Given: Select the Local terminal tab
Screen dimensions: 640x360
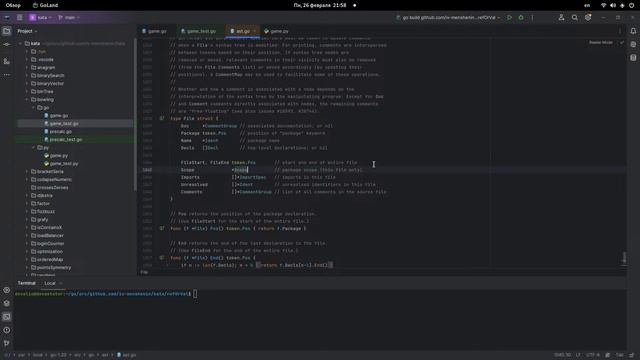Looking at the screenshot, I should coord(50,283).
